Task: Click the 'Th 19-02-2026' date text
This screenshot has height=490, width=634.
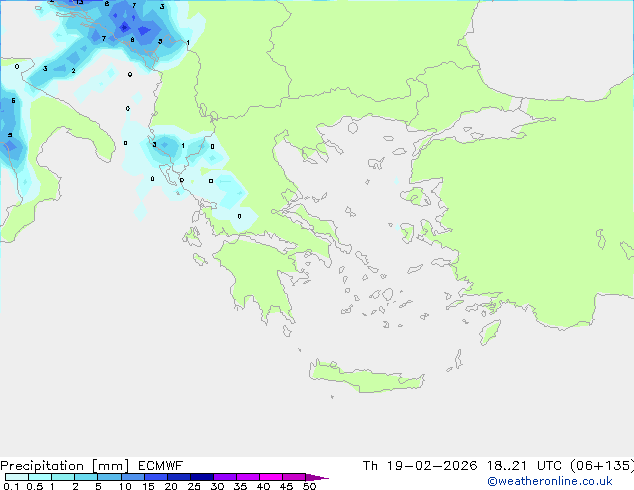Action: (x=420, y=466)
